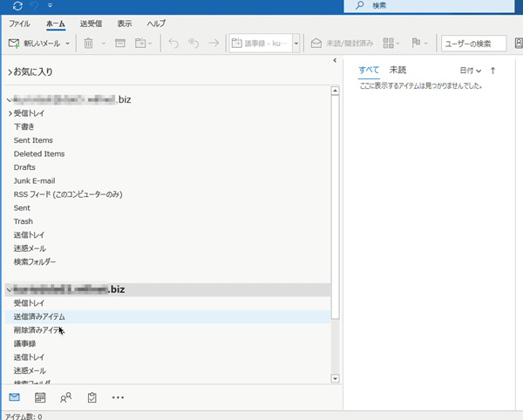Click the undo icon in title bar
Image resolution: width=523 pixels, height=420 pixels.
click(x=34, y=6)
